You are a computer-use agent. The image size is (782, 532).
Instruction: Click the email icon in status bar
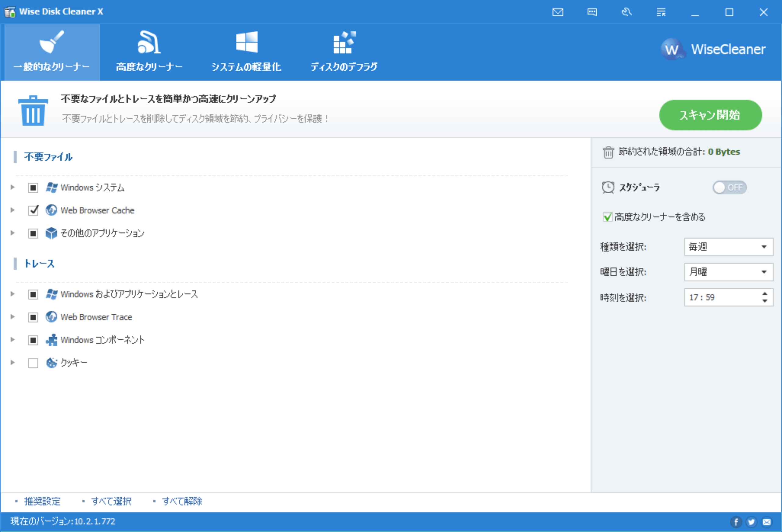pos(766,522)
